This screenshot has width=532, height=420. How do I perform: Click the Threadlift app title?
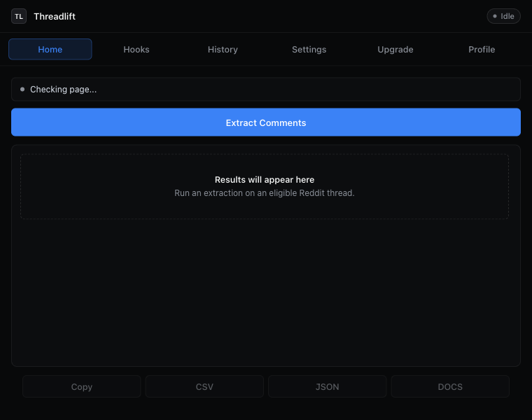[55, 16]
